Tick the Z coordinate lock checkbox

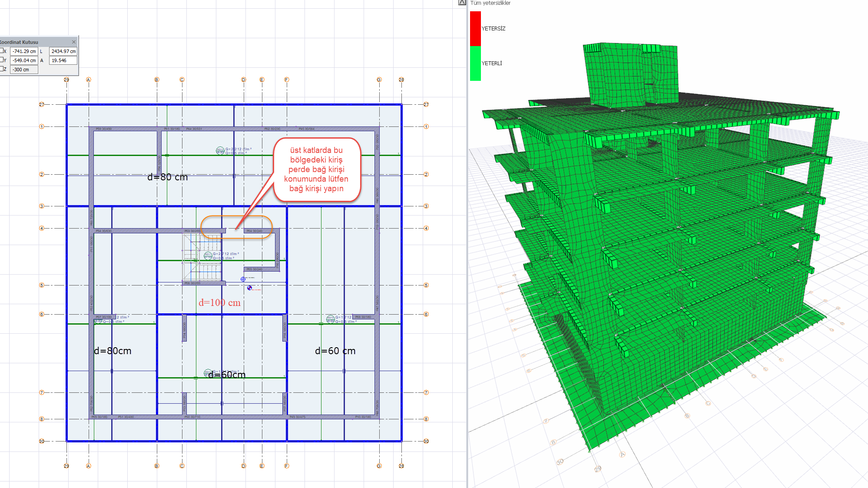click(1, 69)
